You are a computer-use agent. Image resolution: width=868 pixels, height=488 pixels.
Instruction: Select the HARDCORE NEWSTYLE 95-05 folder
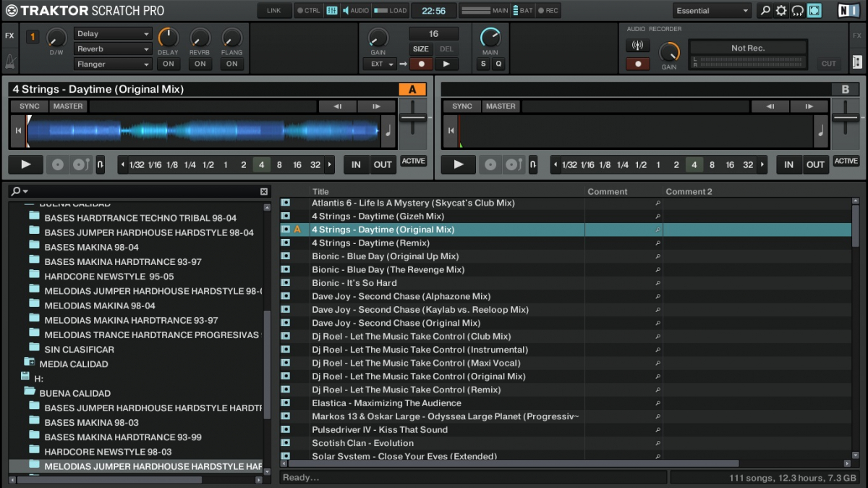coord(109,277)
